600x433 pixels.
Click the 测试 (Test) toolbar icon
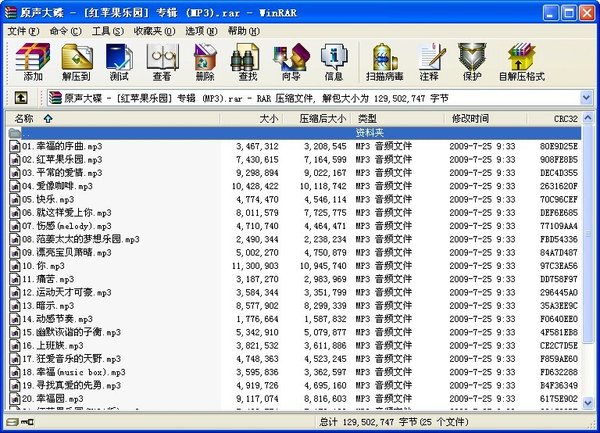coord(119,62)
